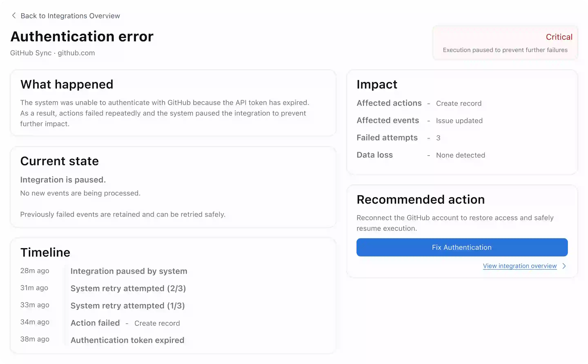Select System retry attempted (2/3) entry
The height and width of the screenshot is (364, 588).
tap(128, 288)
